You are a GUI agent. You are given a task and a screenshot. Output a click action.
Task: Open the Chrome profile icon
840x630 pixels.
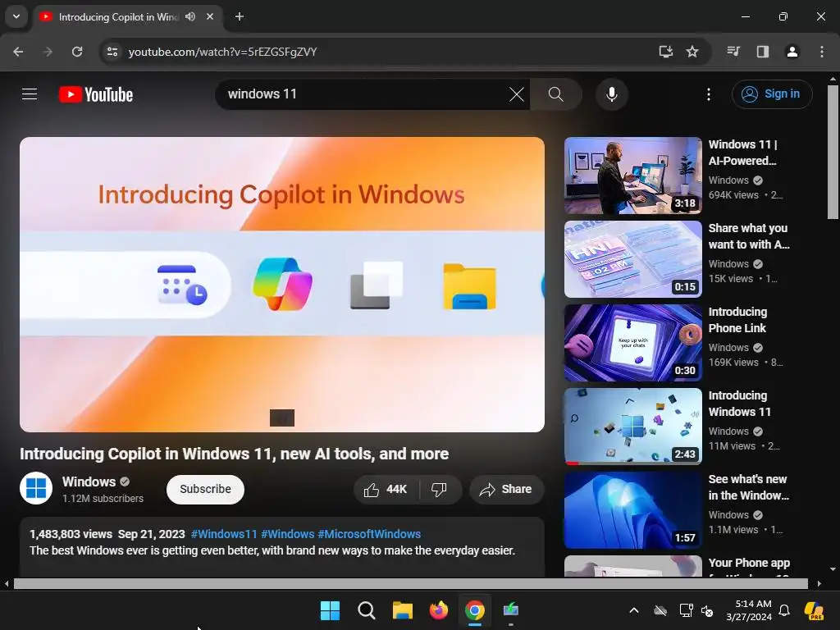tap(792, 52)
